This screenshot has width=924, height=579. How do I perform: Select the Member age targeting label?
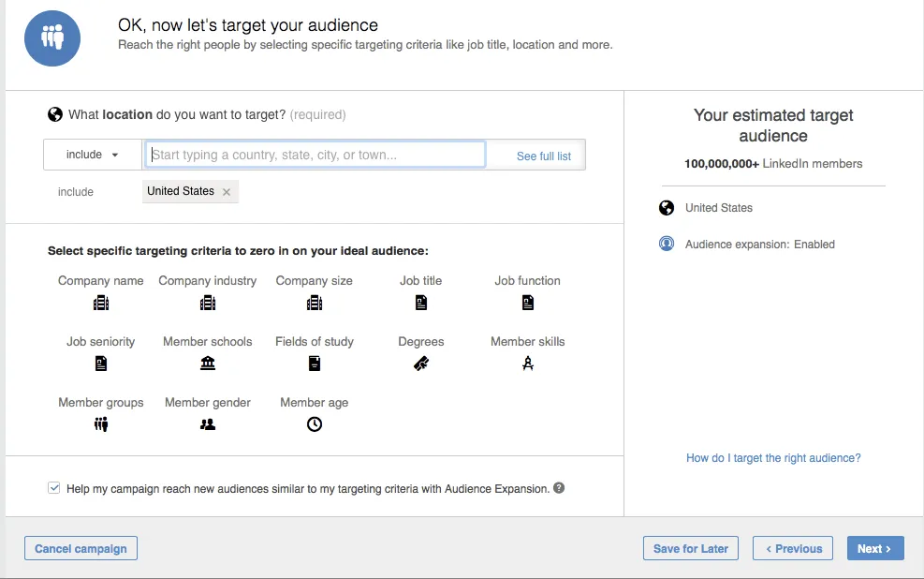[x=315, y=402]
